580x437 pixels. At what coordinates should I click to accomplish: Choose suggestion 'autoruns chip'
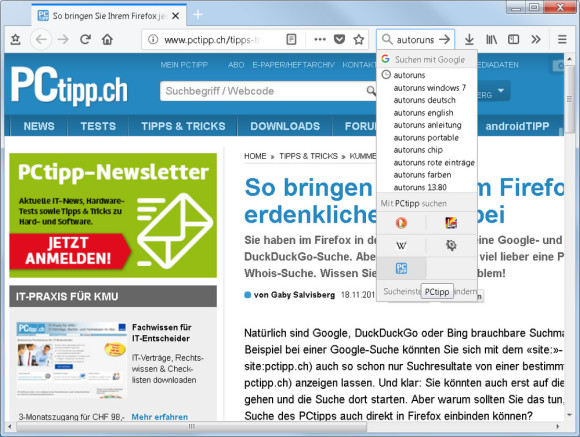click(x=427, y=150)
